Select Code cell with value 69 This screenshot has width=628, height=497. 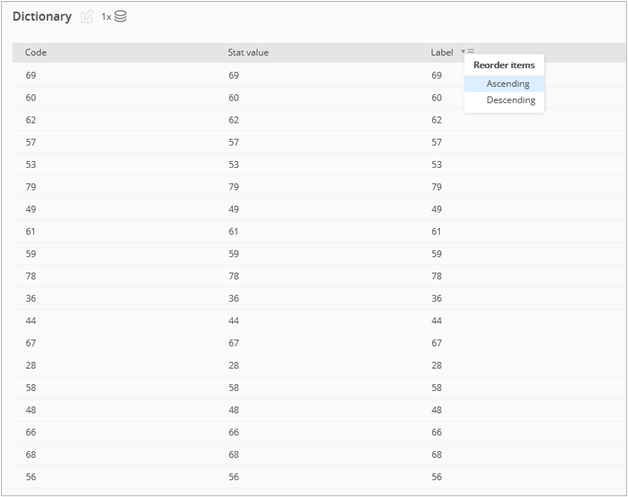(x=31, y=75)
